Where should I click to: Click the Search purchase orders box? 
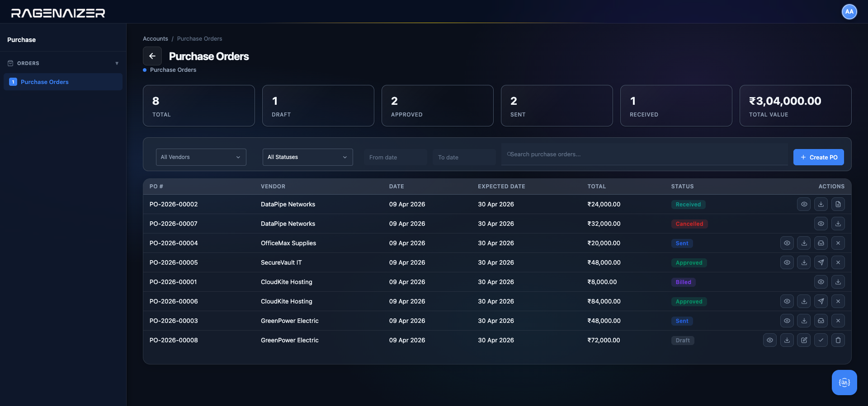click(x=645, y=154)
